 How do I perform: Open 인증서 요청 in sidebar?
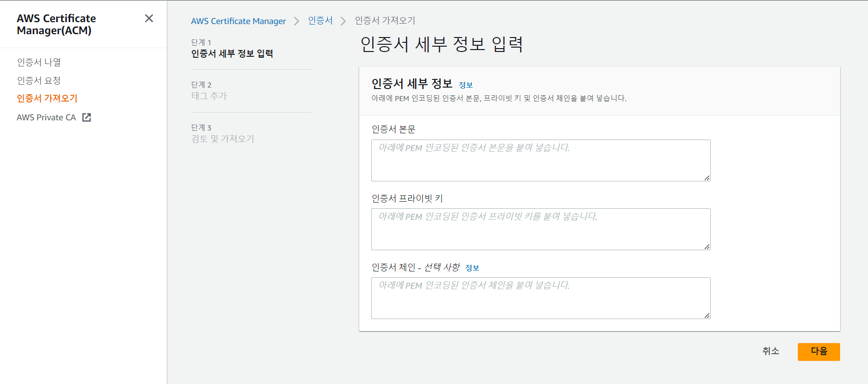coord(39,80)
